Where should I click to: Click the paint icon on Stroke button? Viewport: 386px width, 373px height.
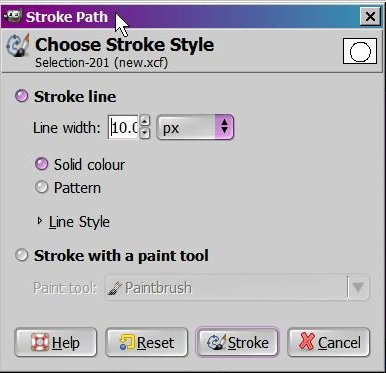(x=217, y=342)
